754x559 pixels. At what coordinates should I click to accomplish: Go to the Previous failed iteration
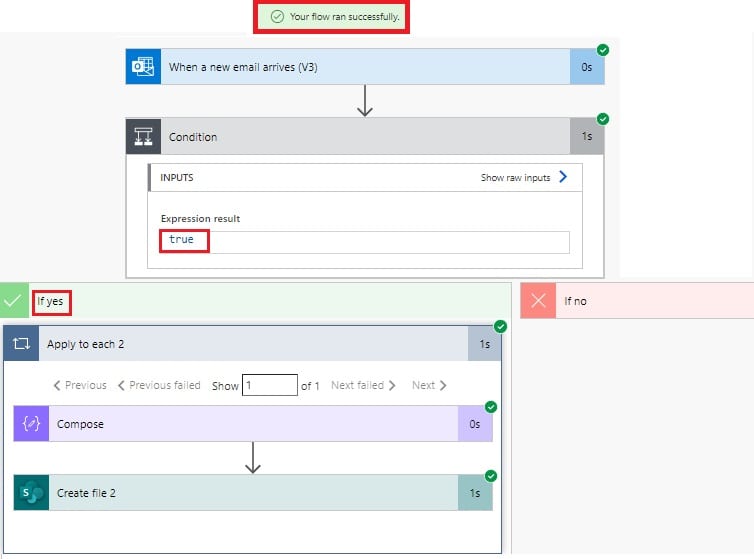[x=159, y=385]
